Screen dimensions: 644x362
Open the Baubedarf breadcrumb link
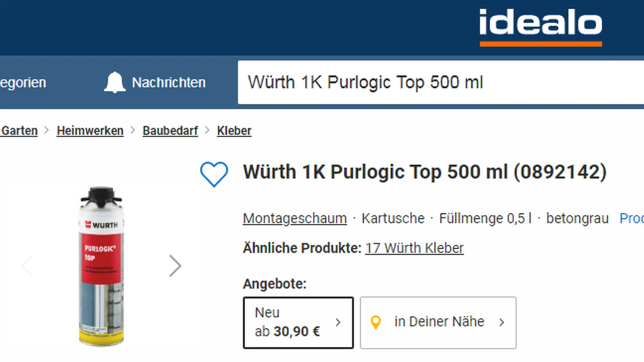click(171, 131)
